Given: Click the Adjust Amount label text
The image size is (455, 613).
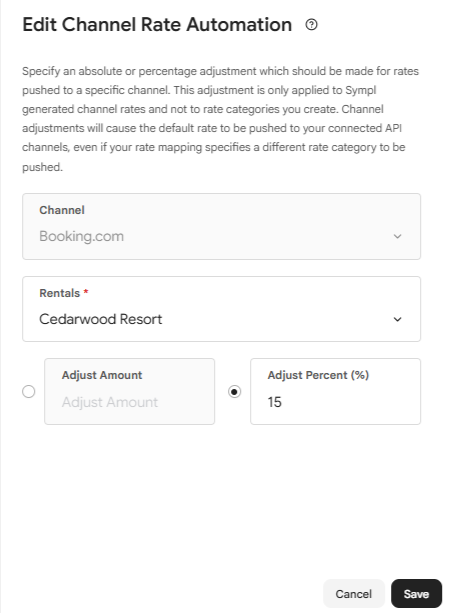Looking at the screenshot, I should [x=102, y=375].
